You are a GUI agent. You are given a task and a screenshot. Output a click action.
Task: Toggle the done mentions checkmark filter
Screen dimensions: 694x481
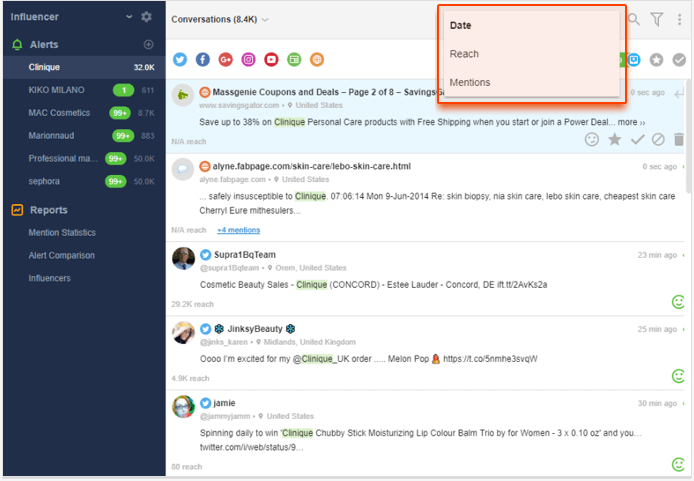[x=679, y=60]
